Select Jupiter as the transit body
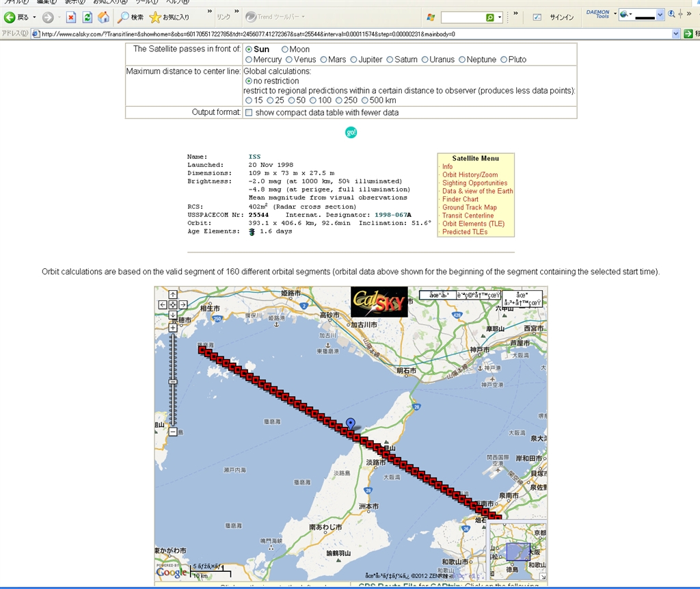Image resolution: width=700 pixels, height=589 pixels. coord(354,60)
